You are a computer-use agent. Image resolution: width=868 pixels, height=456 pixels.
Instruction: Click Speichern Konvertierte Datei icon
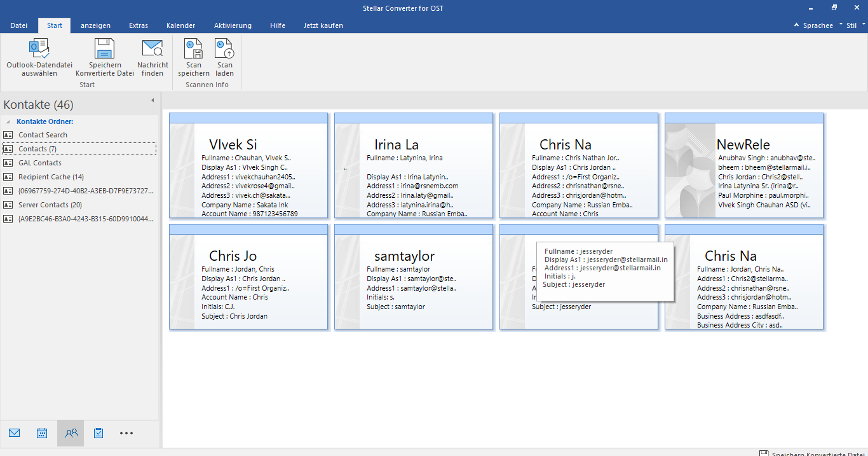[104, 49]
